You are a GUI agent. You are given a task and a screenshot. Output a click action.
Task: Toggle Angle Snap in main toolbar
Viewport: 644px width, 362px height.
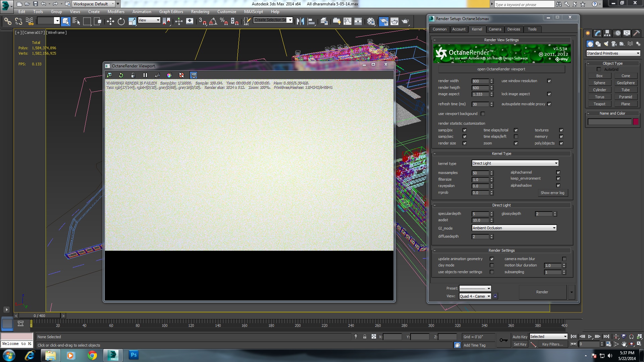coord(213,21)
